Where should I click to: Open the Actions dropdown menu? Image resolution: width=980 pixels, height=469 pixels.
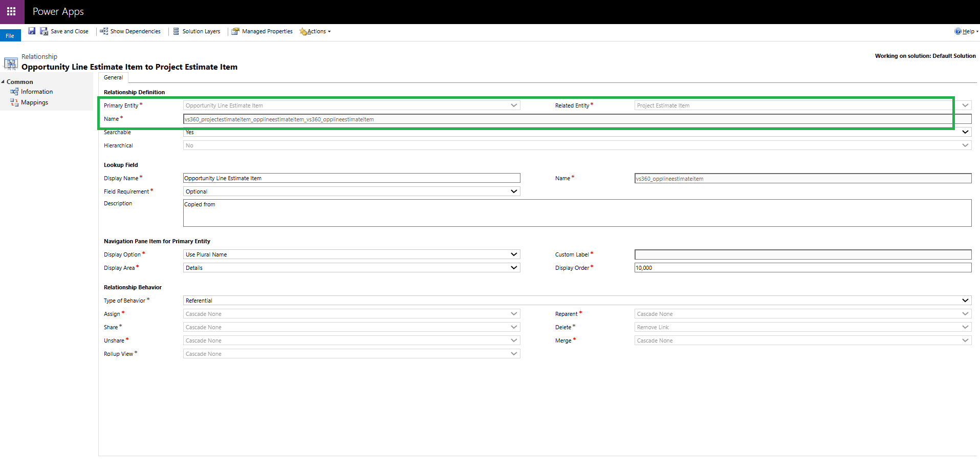[x=315, y=31]
